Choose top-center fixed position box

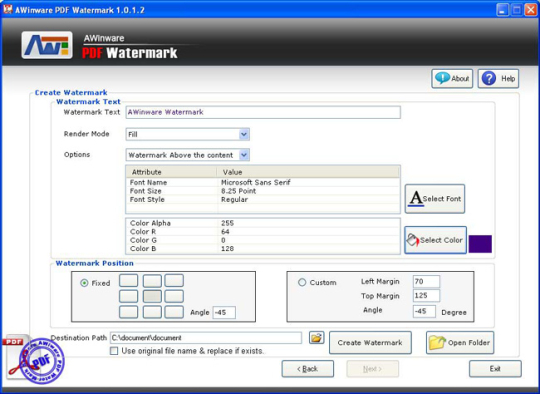point(152,281)
